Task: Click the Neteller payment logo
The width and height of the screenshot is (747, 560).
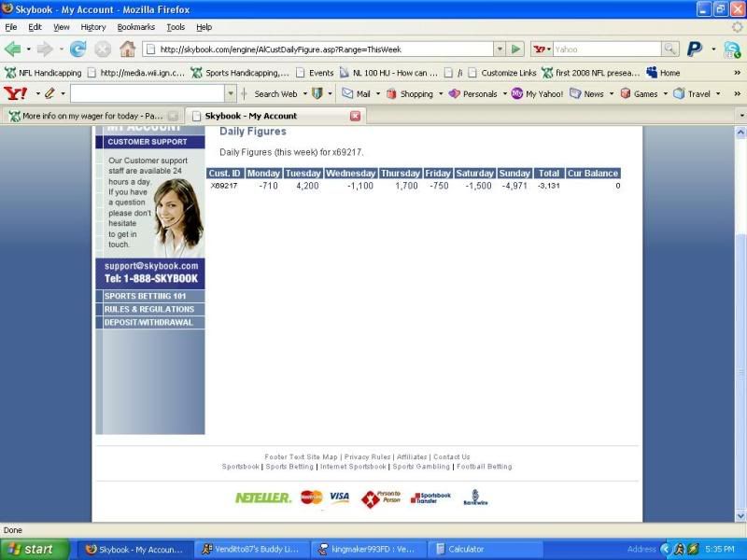Action: [262, 497]
